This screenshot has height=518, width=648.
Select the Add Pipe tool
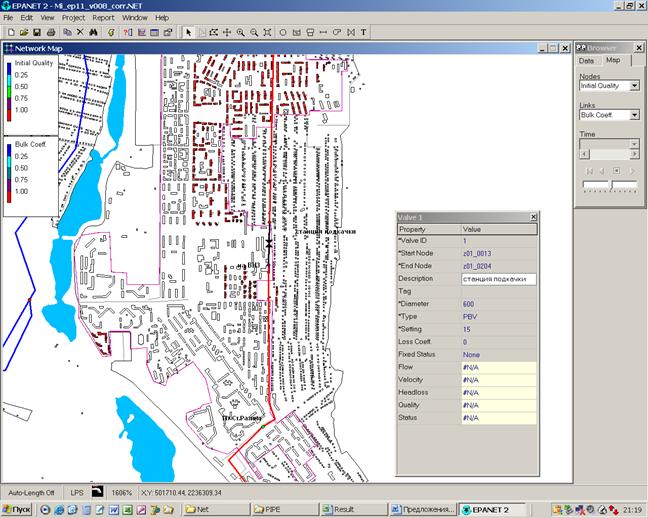coord(322,32)
